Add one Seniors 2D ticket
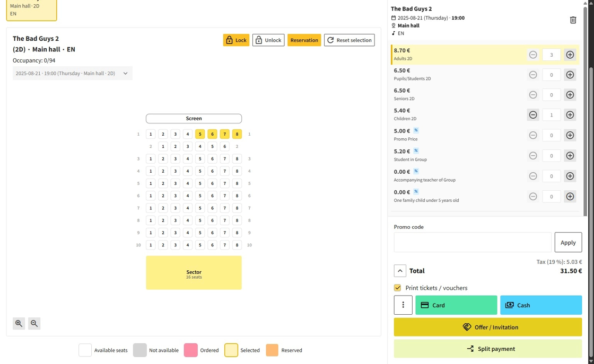The width and height of the screenshot is (594, 364). 570,95
